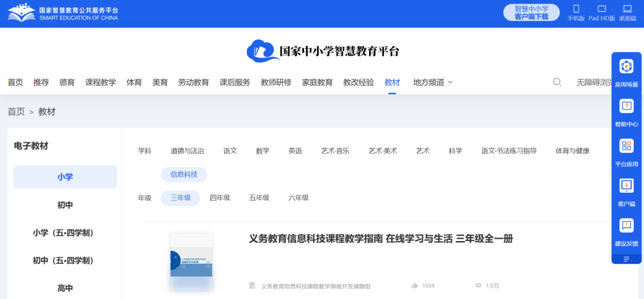Open the 课程教学 menu item
Image resolution: width=644 pixels, height=299 pixels.
coord(100,82)
